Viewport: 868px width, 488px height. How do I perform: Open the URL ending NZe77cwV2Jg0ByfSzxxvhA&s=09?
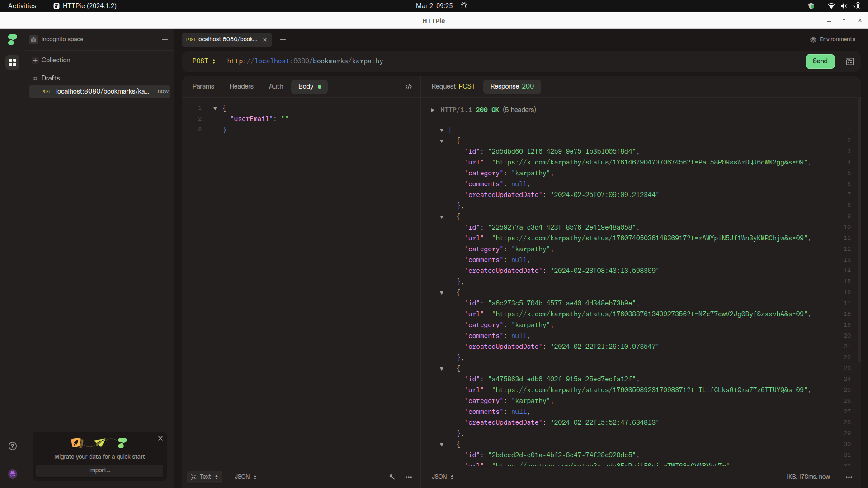650,314
